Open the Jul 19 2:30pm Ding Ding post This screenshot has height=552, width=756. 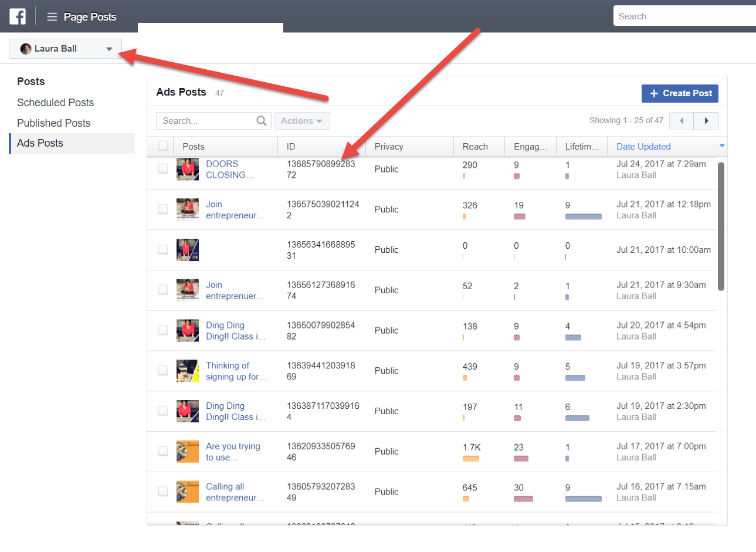click(236, 411)
